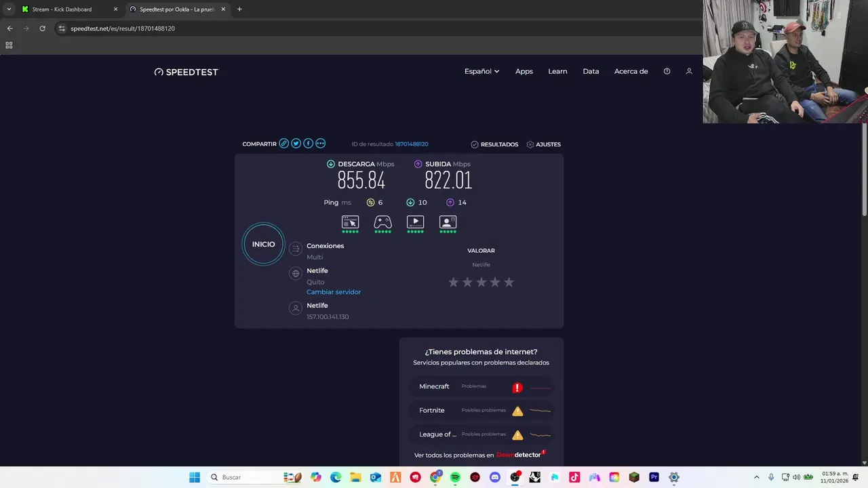The width and height of the screenshot is (868, 488).
Task: Open Ver todos los problemas en Downdetector
Action: pos(480,455)
